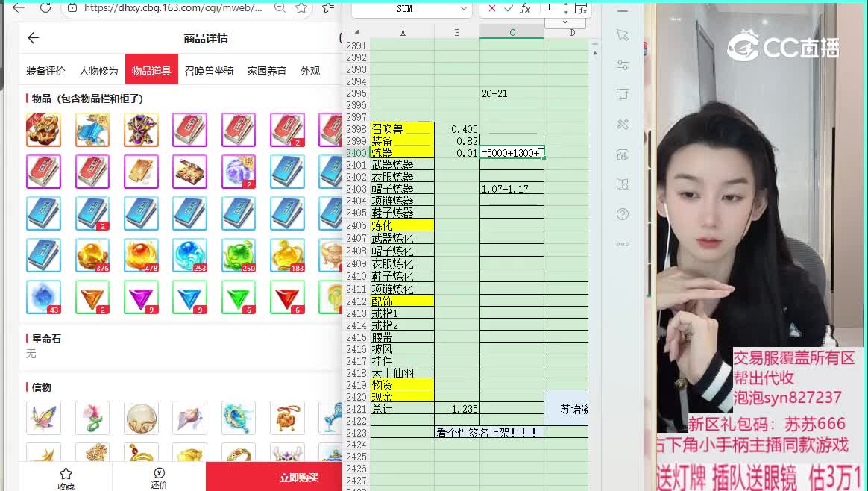Screen dimensions: 868x491
Task: Click the blue orb item with count 253
Action: point(190,255)
